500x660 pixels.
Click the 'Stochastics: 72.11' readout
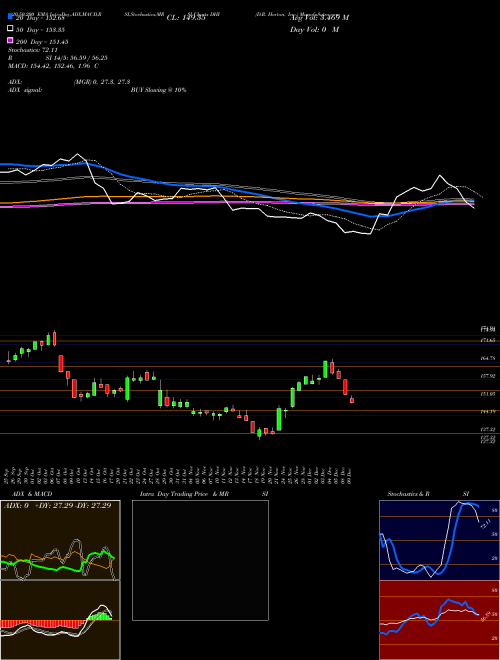tap(33, 50)
